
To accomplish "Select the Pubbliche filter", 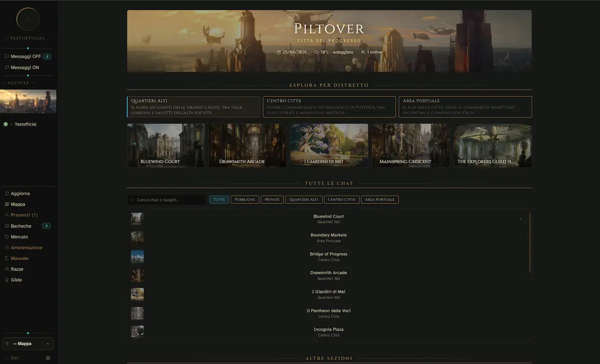I will (x=244, y=199).
